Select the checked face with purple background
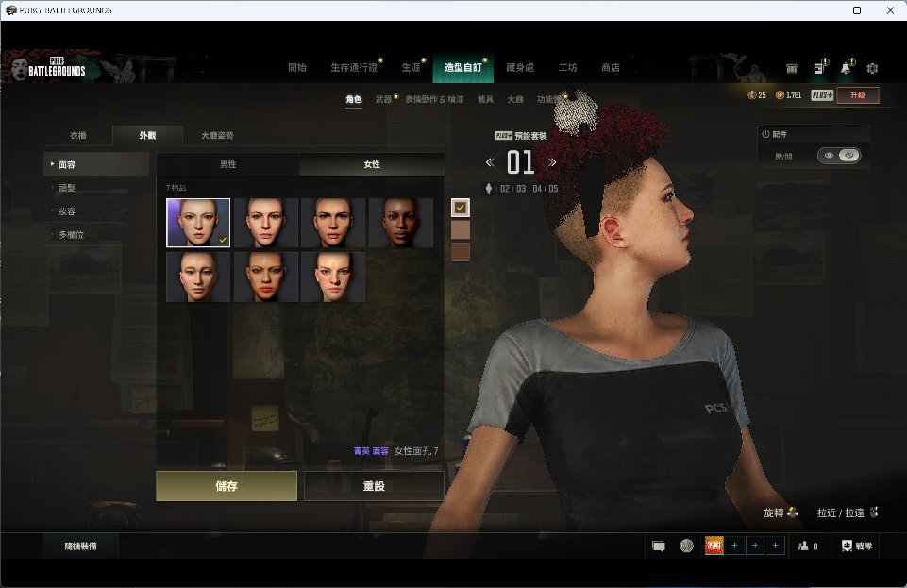Screen dimensions: 907x588 pos(198,223)
